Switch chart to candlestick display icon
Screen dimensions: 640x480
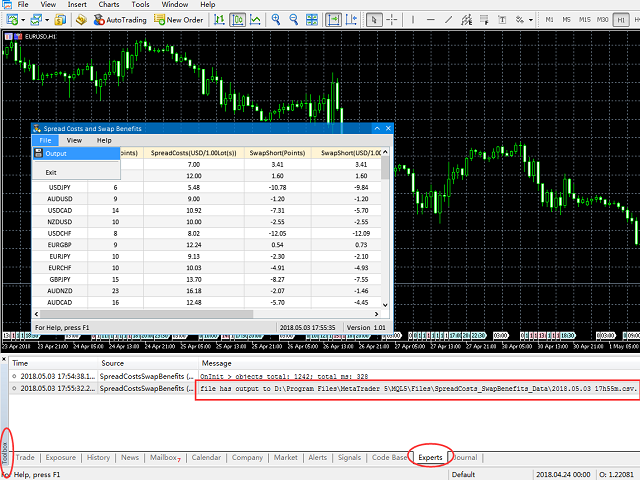(235, 19)
